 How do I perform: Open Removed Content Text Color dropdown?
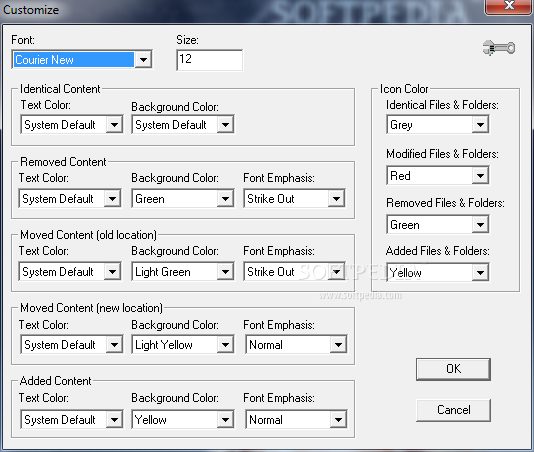(x=70, y=198)
